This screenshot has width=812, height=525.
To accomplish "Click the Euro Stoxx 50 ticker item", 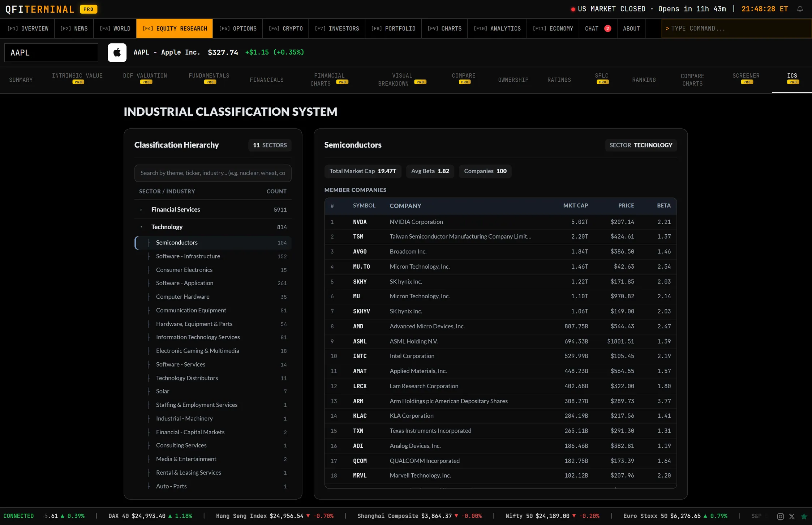I will [x=675, y=516].
